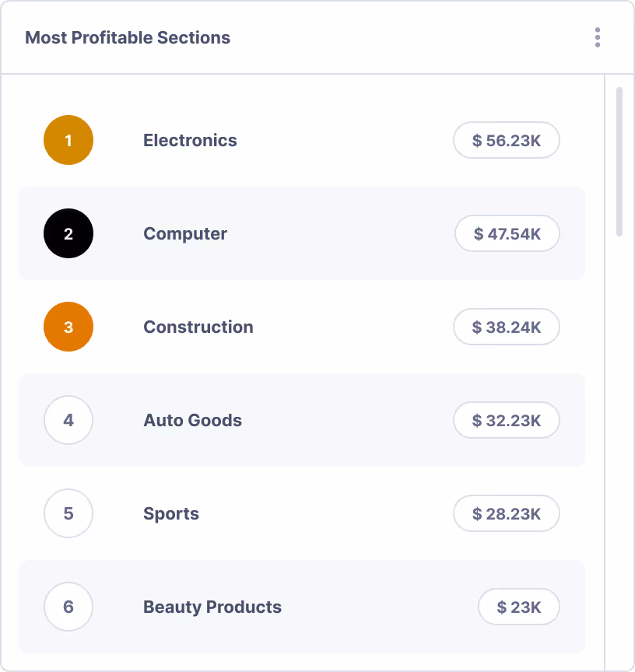
Task: Click the black rank 2 badge
Action: pyautogui.click(x=68, y=234)
